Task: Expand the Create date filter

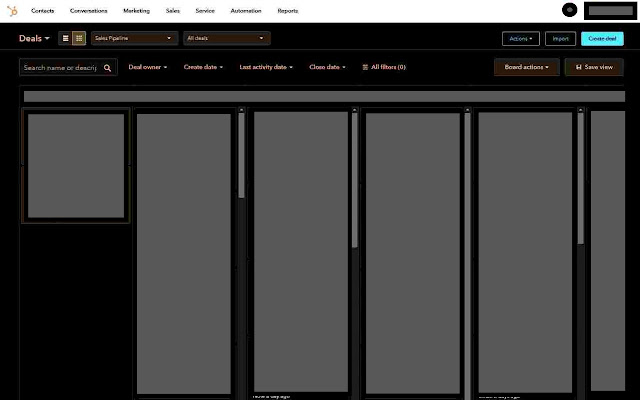Action: pyautogui.click(x=203, y=67)
